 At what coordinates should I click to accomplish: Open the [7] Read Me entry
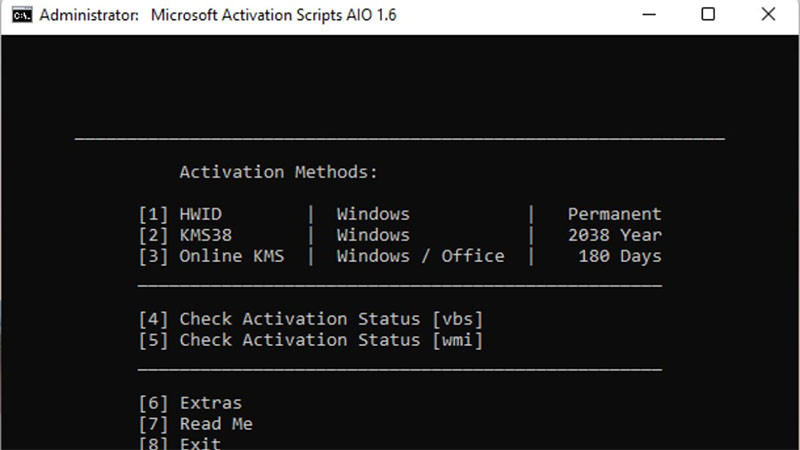pos(195,424)
